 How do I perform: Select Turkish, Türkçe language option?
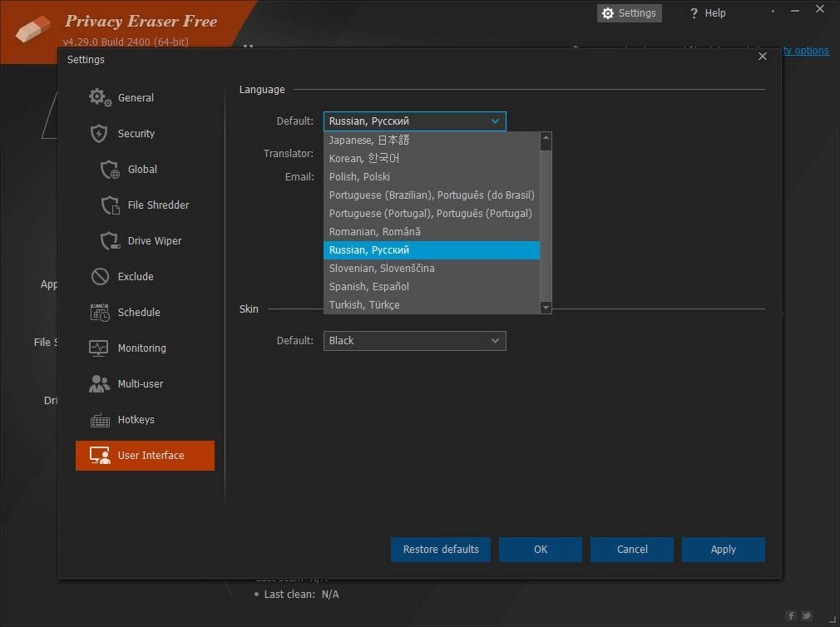pyautogui.click(x=432, y=304)
